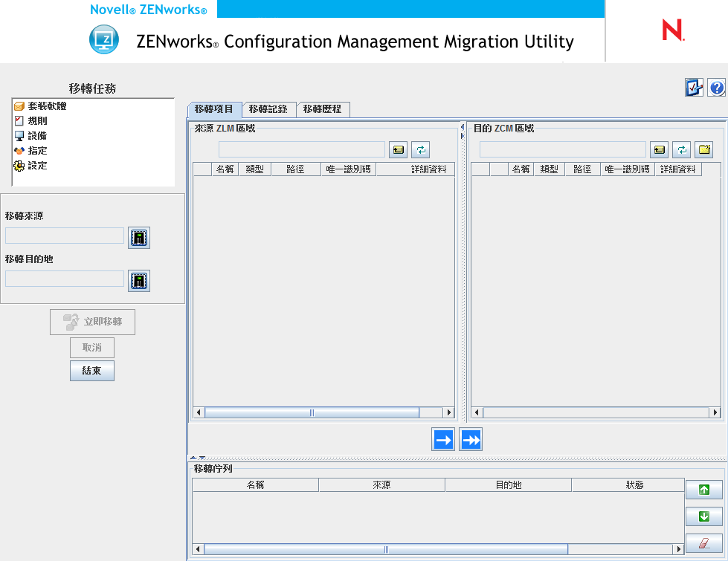728x561 pixels.
Task: Click source pane horizontal scrollbar thumb
Action: (x=312, y=412)
